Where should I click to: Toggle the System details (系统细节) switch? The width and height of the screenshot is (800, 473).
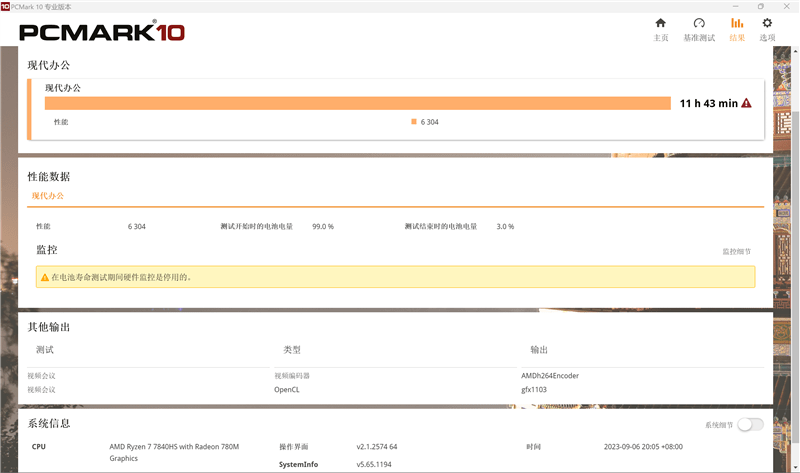coord(751,425)
